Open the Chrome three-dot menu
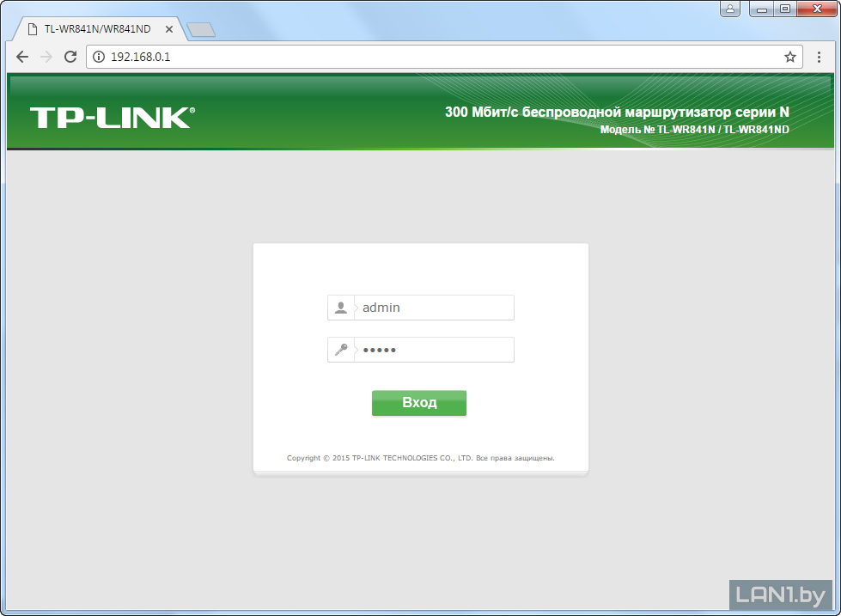 [x=819, y=57]
